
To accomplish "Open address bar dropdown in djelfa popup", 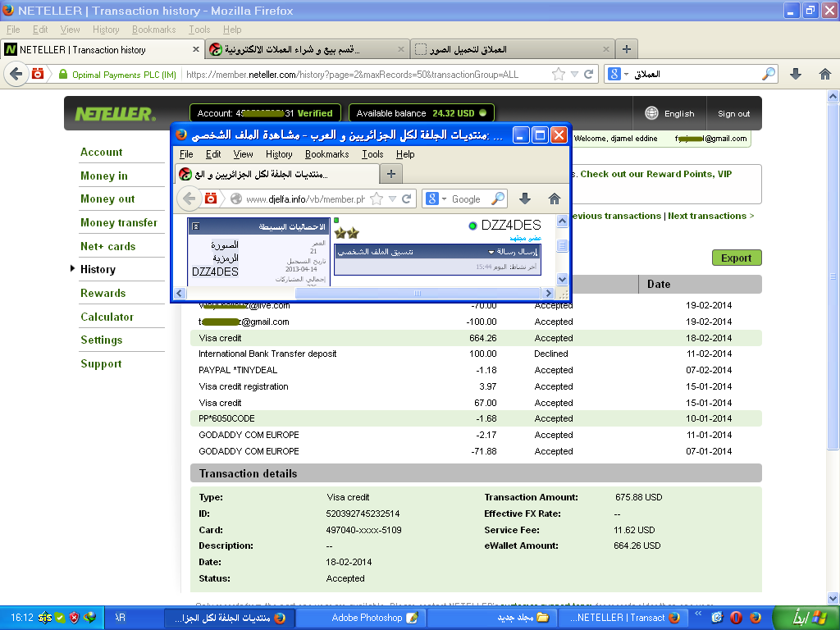I will (x=392, y=199).
